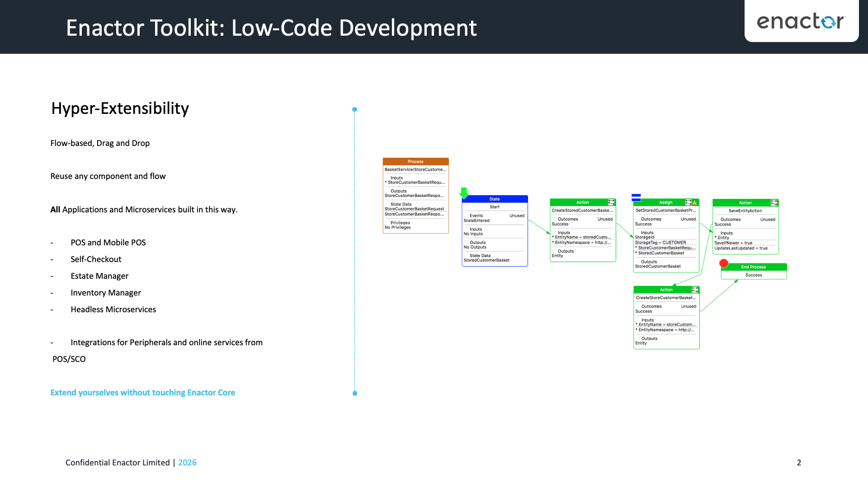Click the year 2026 in the footer
Screen dimensions: 868x488
187,463
